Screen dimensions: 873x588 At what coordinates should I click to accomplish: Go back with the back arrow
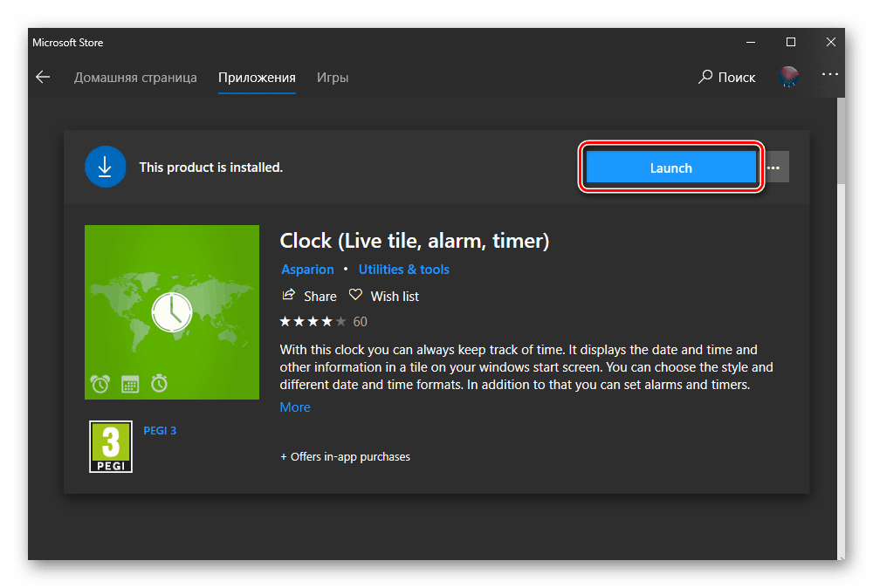click(x=43, y=78)
